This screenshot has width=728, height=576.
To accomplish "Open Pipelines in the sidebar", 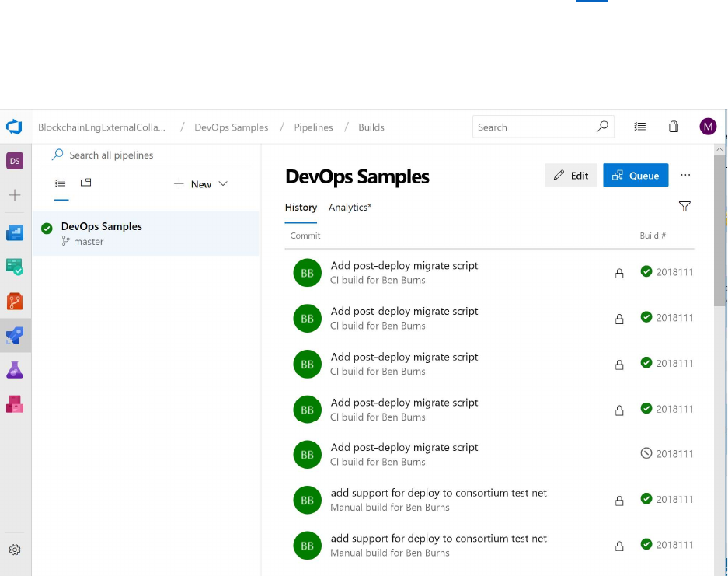I will pyautogui.click(x=15, y=336).
